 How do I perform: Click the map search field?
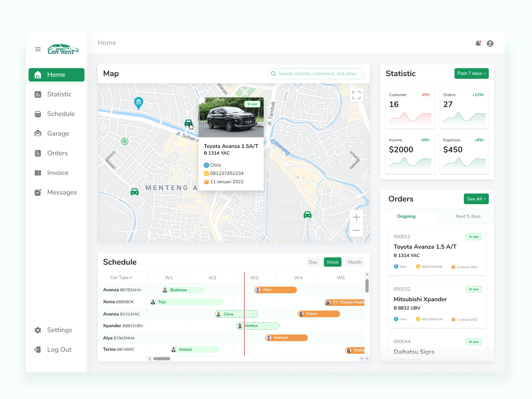coord(316,74)
